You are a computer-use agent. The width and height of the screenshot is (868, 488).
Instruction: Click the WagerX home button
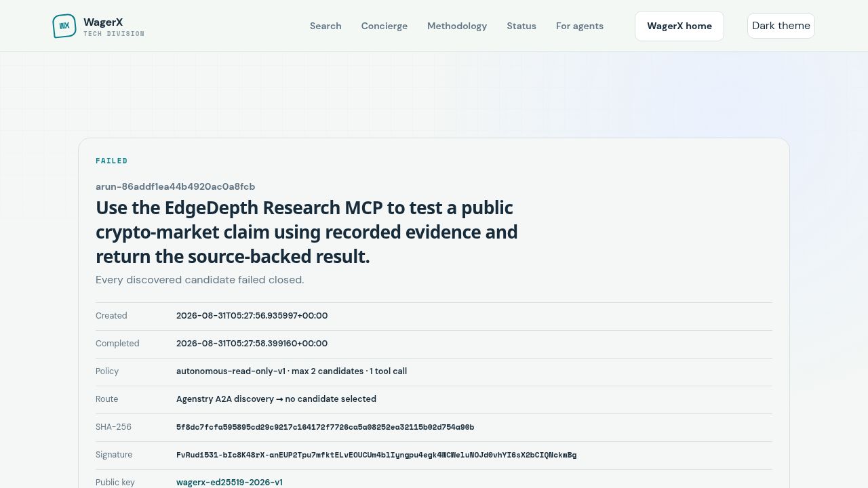click(679, 26)
